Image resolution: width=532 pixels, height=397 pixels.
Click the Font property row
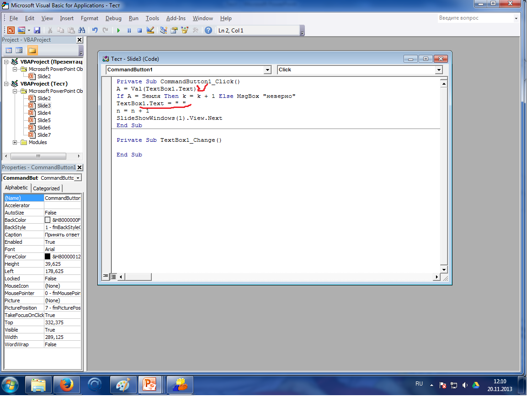43,249
